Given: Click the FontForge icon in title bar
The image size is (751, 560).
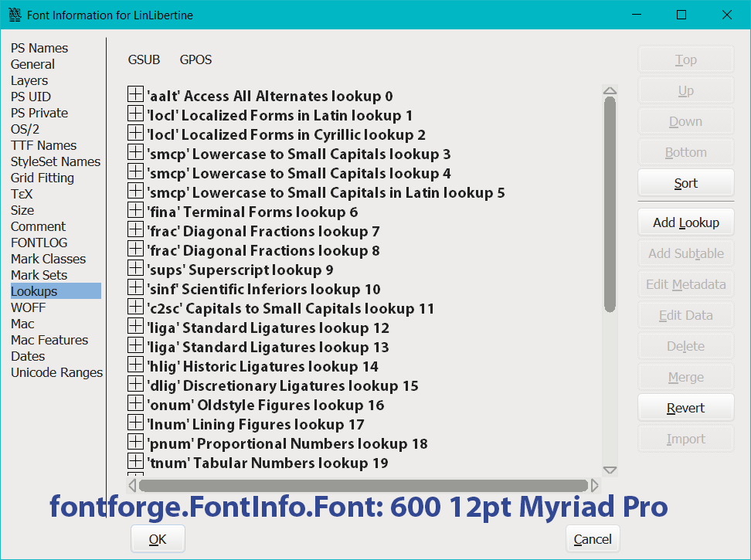Looking at the screenshot, I should tap(14, 15).
